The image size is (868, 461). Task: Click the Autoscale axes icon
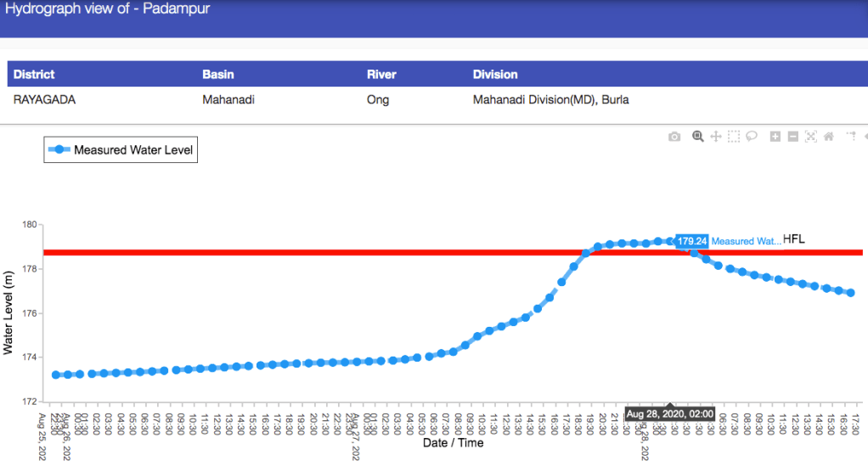[810, 137]
